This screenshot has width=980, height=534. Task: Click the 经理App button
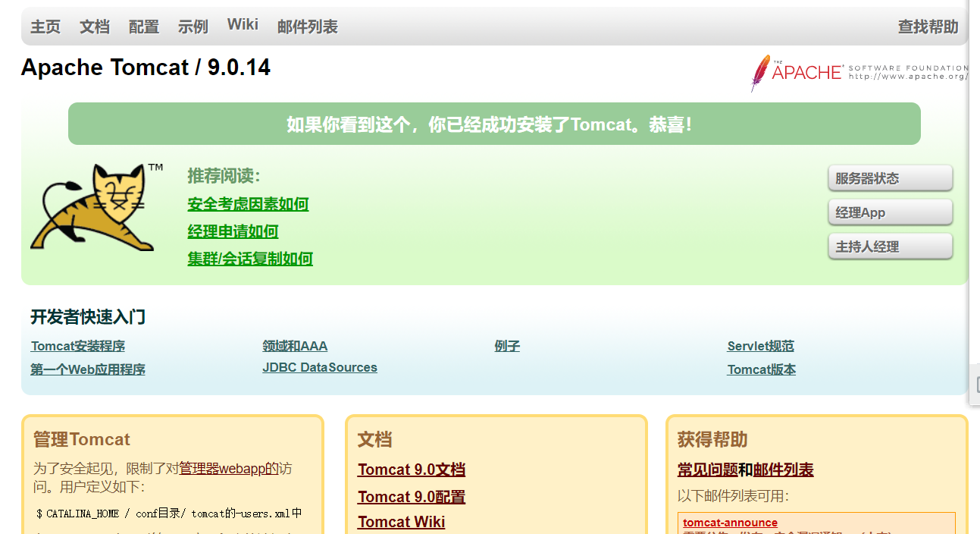[x=889, y=212]
